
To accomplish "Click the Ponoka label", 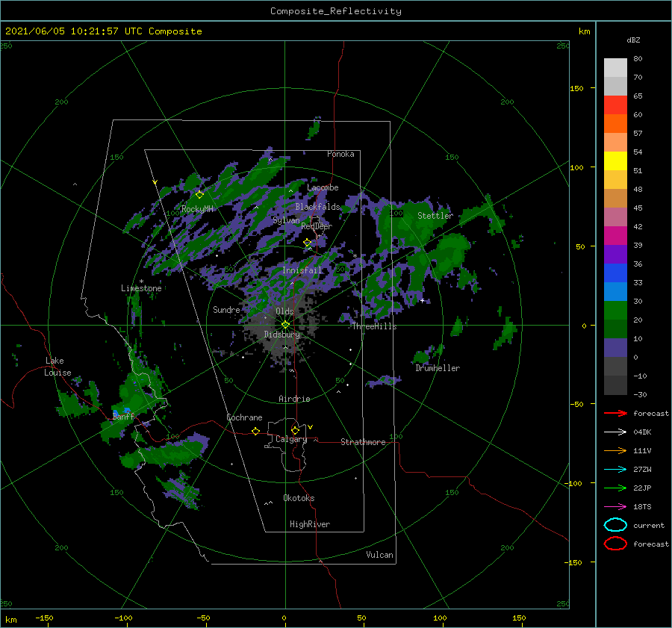I will click(340, 154).
